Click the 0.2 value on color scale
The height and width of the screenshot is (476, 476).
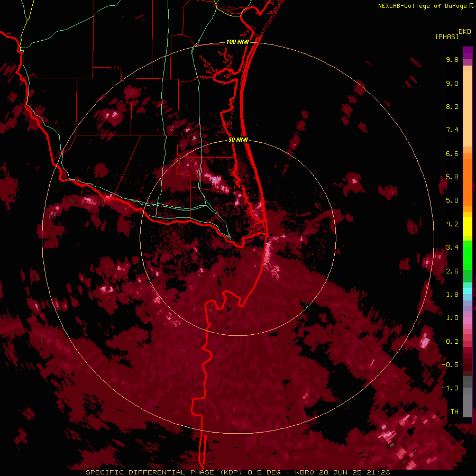[452, 342]
